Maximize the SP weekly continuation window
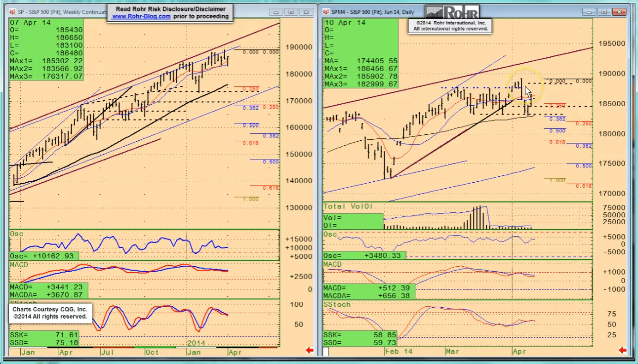The width and height of the screenshot is (638, 364). (x=291, y=12)
